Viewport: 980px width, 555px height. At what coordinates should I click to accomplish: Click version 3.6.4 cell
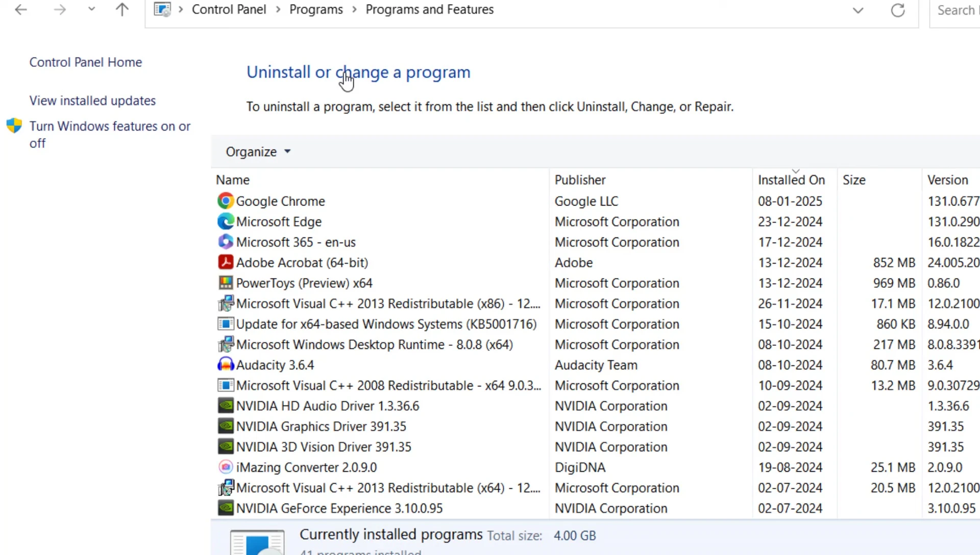[x=940, y=365]
